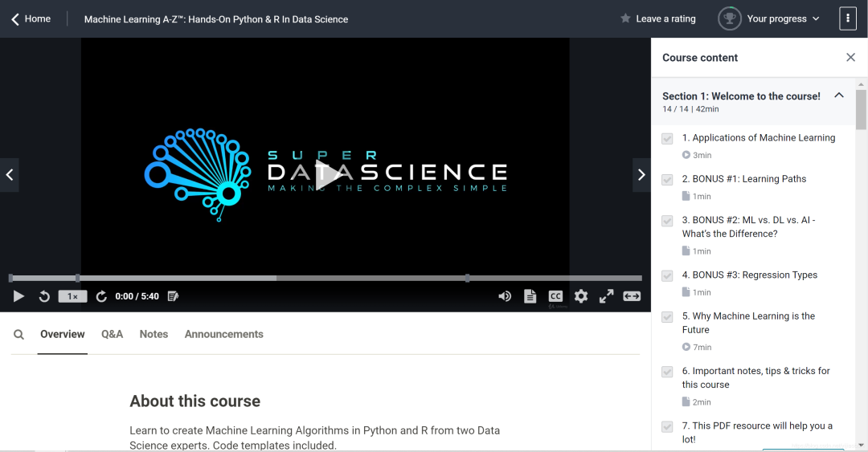
Task: Open the Your progress dropdown
Action: (x=783, y=18)
